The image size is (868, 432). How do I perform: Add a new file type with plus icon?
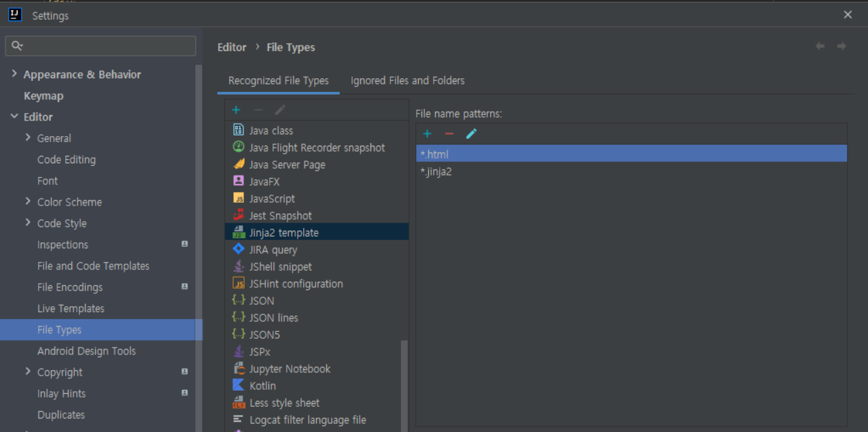(236, 110)
